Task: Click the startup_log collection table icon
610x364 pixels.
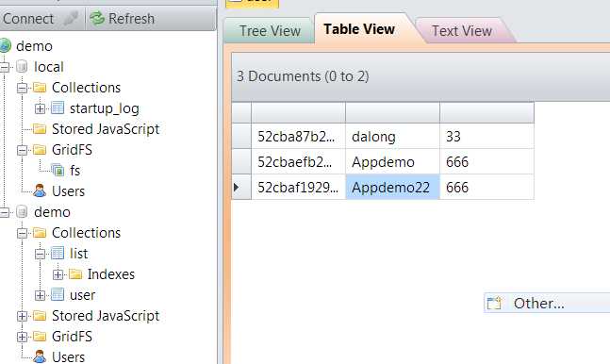Action: [x=58, y=108]
